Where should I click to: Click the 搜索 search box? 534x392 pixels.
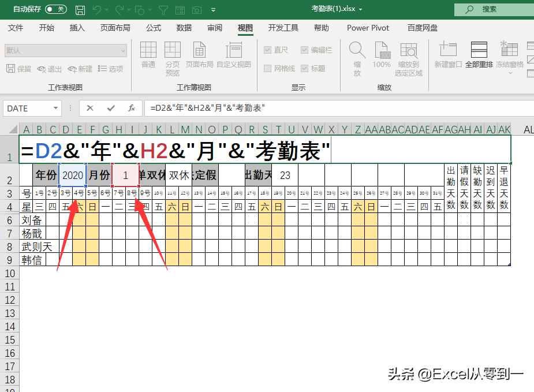494,9
